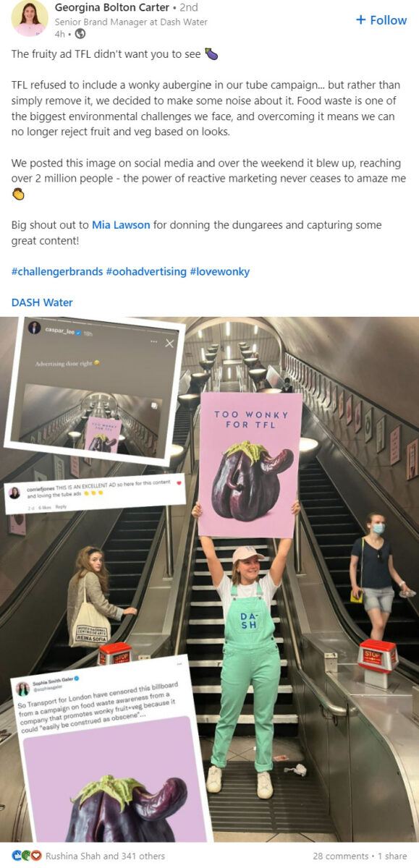419x868 pixels.
Task: Click Sophia Smith Galer's tweet avatar
Action: 23,688
